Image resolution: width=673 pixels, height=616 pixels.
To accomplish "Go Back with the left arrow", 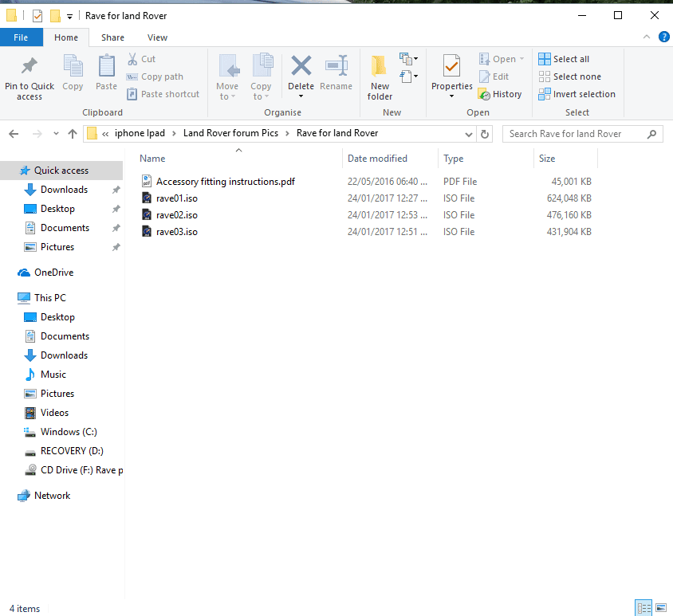I will point(14,134).
